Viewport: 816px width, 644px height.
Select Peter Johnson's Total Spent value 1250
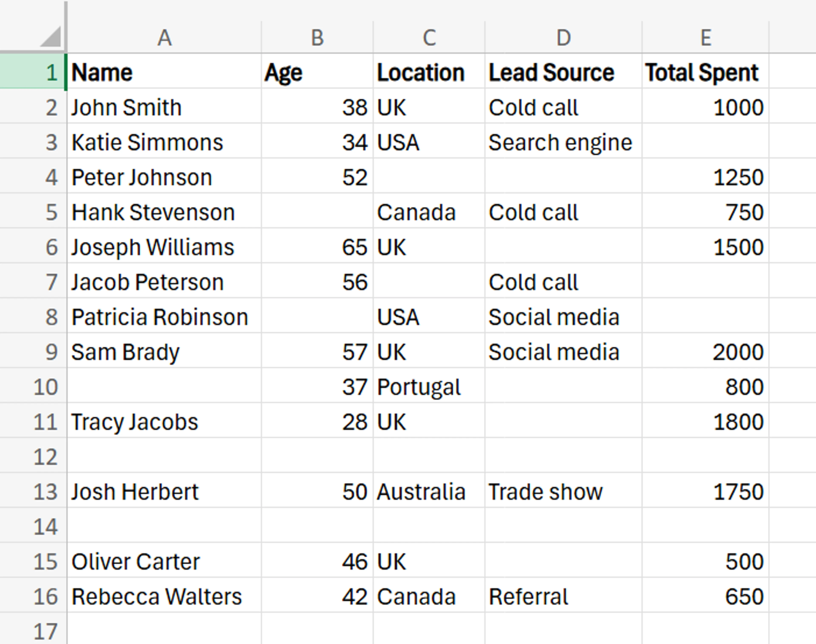click(705, 177)
